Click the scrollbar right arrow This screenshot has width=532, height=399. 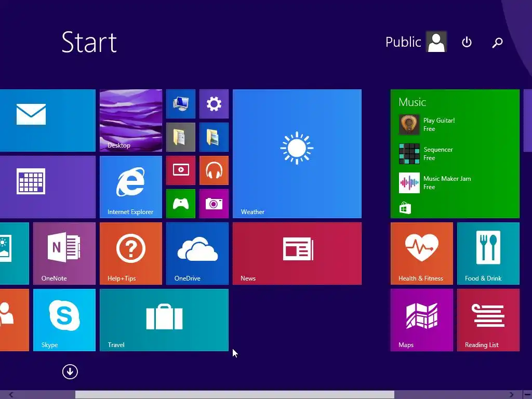click(512, 395)
